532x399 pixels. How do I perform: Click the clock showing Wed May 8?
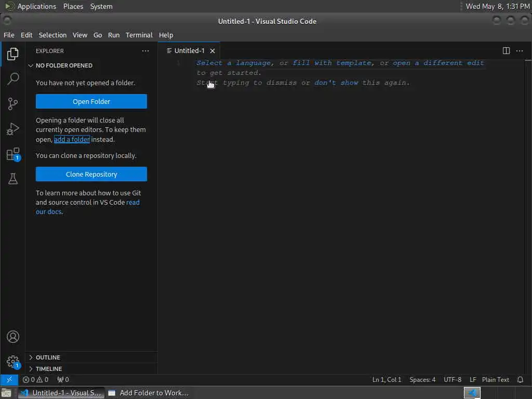pyautogui.click(x=497, y=6)
